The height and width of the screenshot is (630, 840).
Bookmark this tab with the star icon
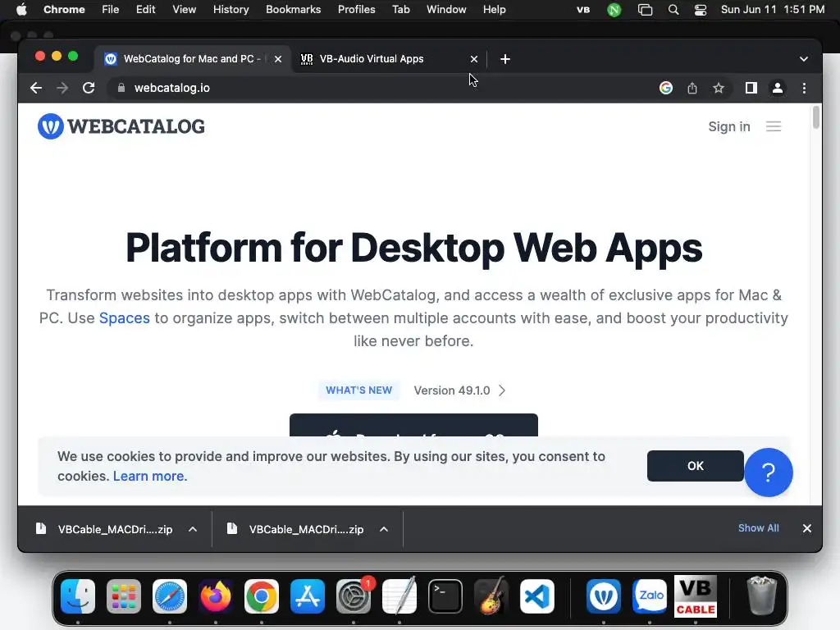click(719, 88)
